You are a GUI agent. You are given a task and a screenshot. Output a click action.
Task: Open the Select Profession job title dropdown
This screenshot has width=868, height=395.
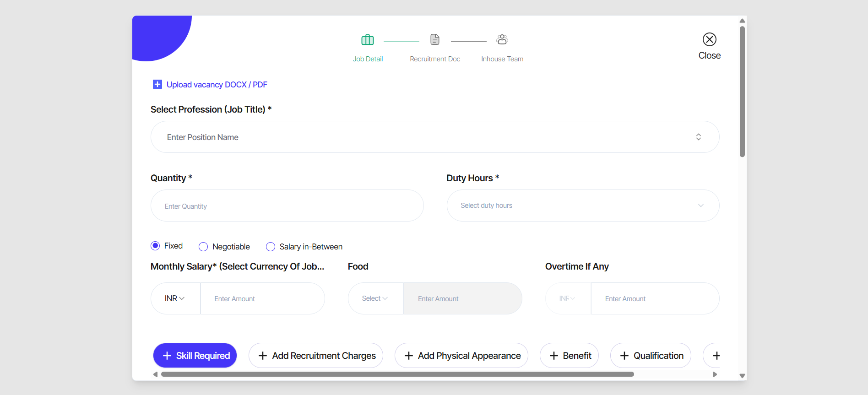tap(434, 137)
